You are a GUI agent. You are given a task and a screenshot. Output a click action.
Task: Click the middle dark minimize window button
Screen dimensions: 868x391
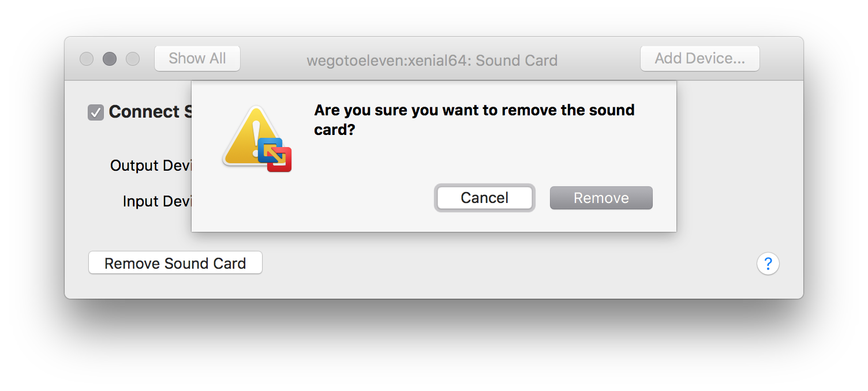click(x=110, y=59)
